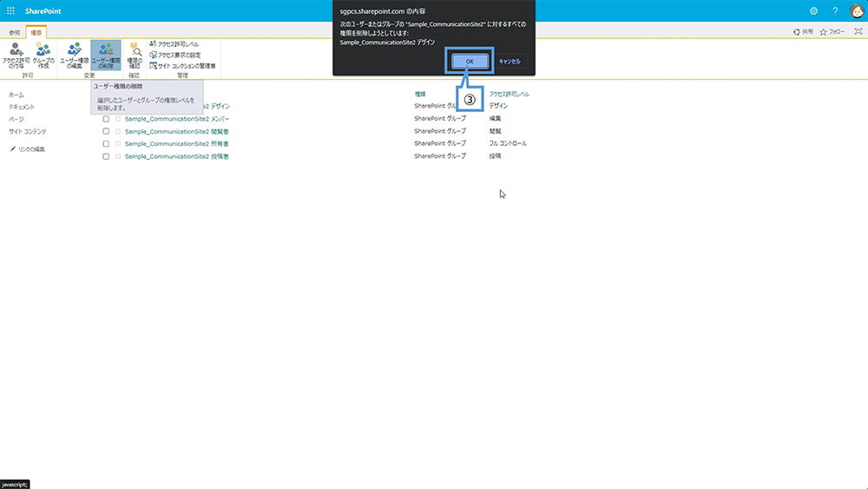Click the SharePoint title in header

[x=43, y=11]
